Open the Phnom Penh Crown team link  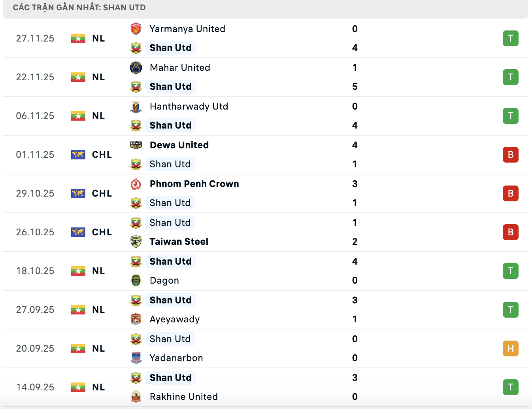click(x=194, y=184)
